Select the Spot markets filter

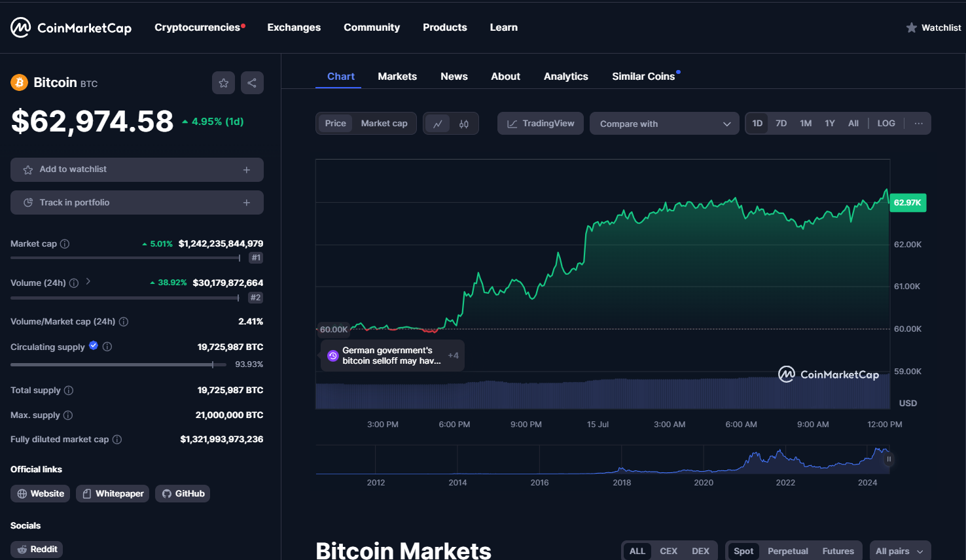743,551
